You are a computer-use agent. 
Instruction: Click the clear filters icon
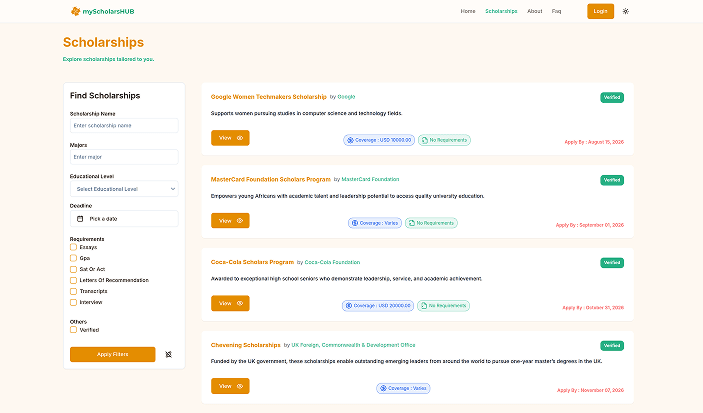click(x=168, y=354)
